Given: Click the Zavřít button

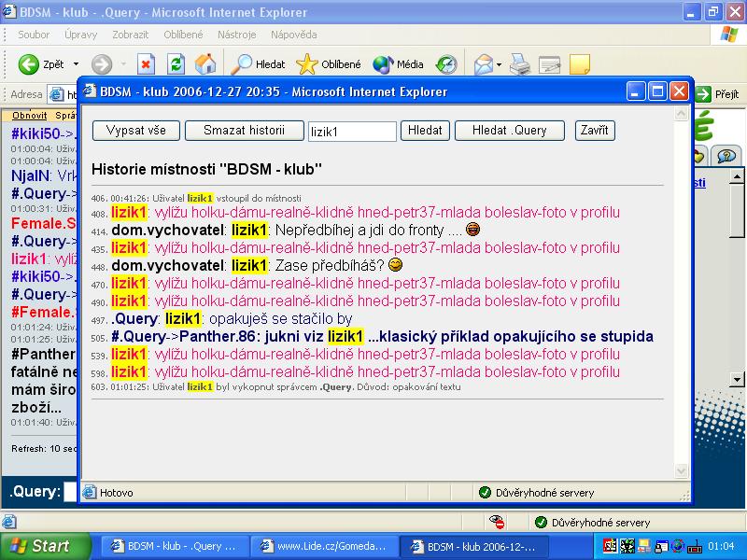Looking at the screenshot, I should (595, 131).
